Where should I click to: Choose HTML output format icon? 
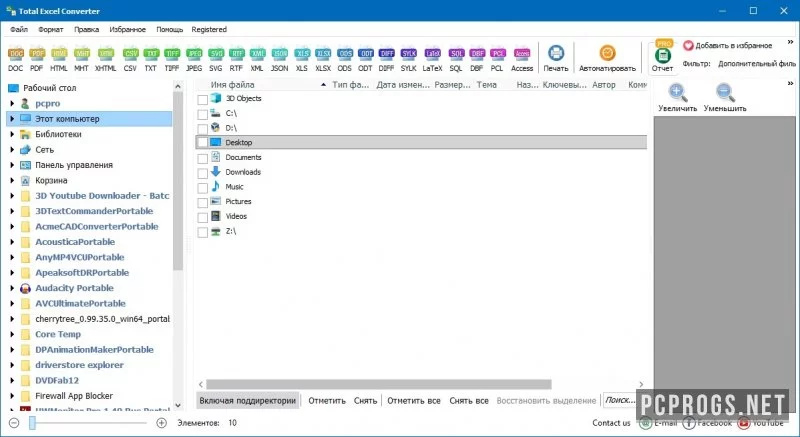(x=59, y=54)
